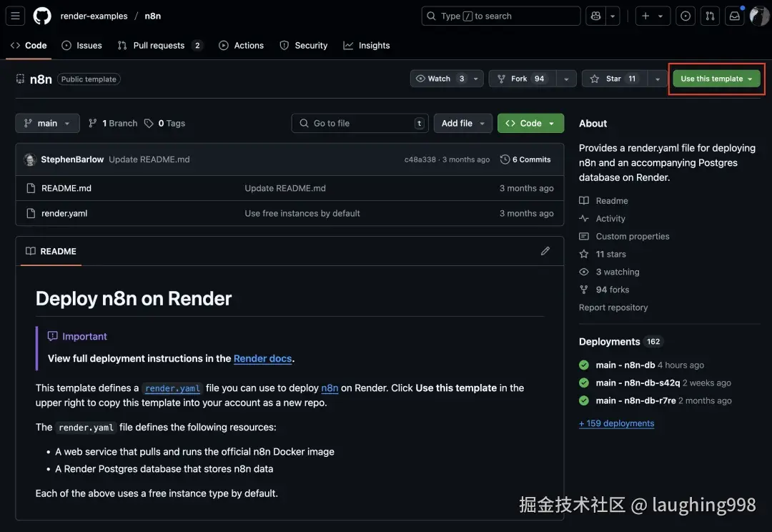This screenshot has width=772, height=532.
Task: Open the Render docs link
Action: [262, 359]
